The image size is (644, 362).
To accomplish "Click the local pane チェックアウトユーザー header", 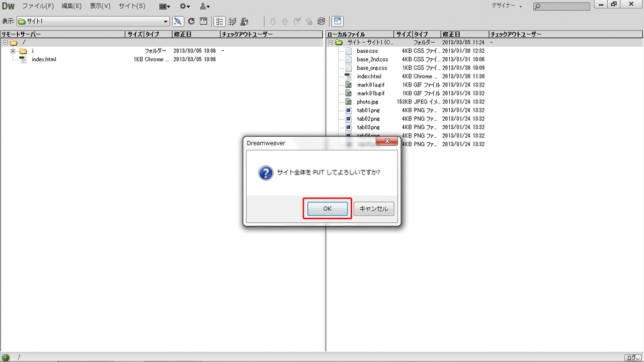I will click(566, 34).
